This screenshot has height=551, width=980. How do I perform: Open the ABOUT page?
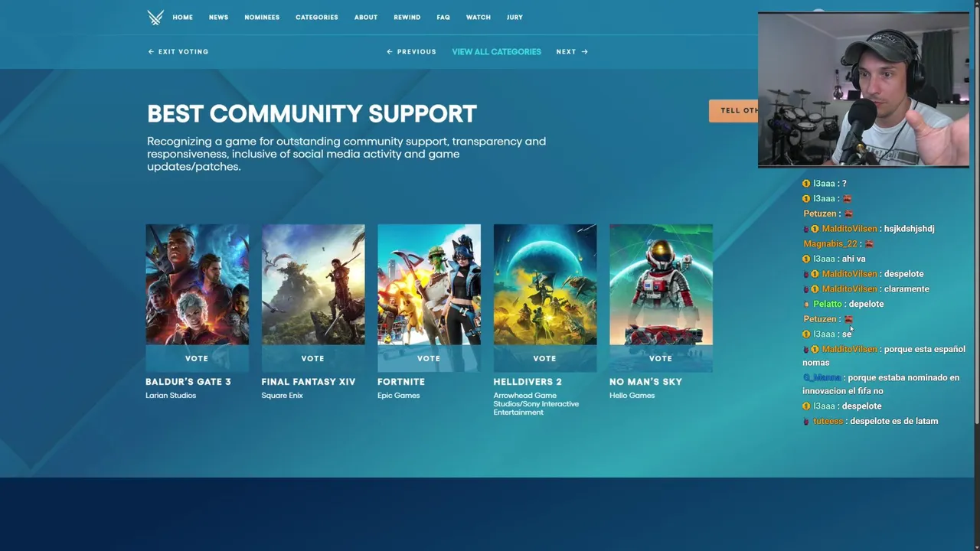[366, 18]
